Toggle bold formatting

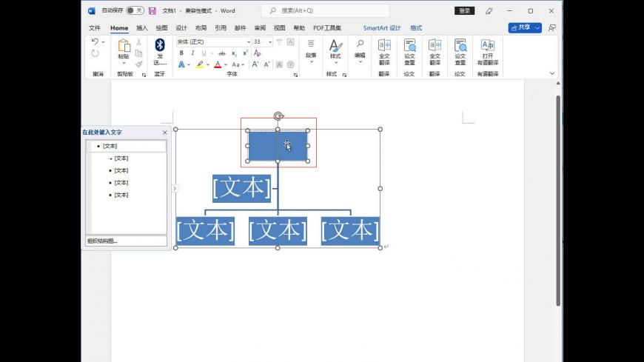pos(182,53)
